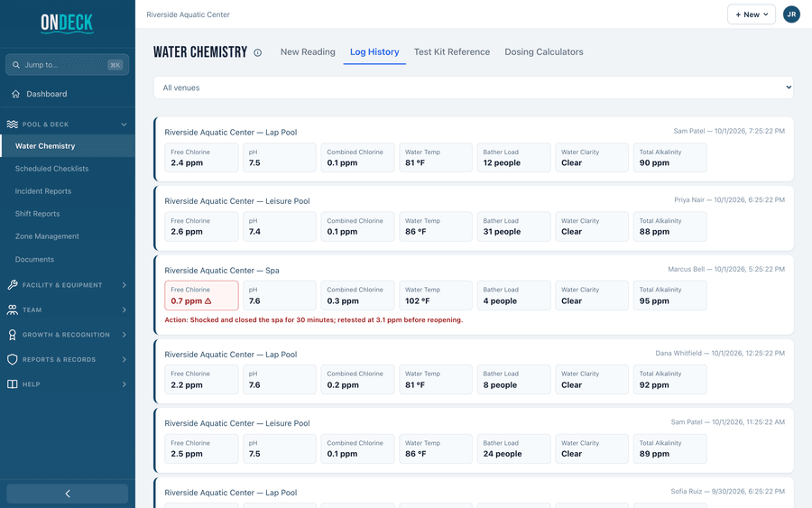Select Water Chemistry in the sidebar
Image resolution: width=812 pixels, height=508 pixels.
[x=68, y=146]
